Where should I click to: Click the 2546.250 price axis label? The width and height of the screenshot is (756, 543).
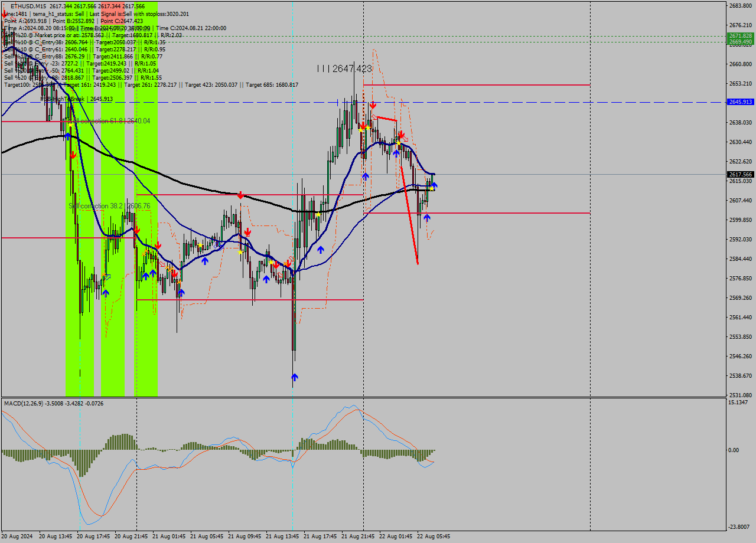click(741, 356)
